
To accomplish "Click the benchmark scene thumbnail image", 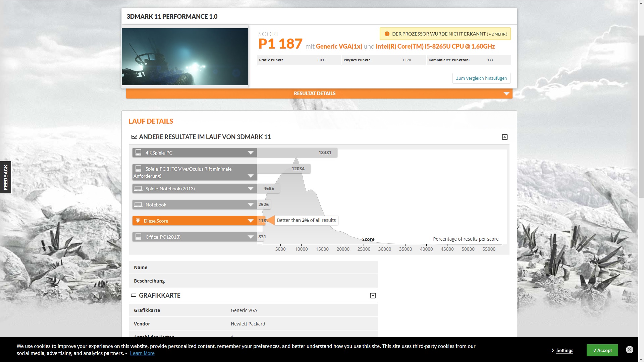I will coord(185,56).
